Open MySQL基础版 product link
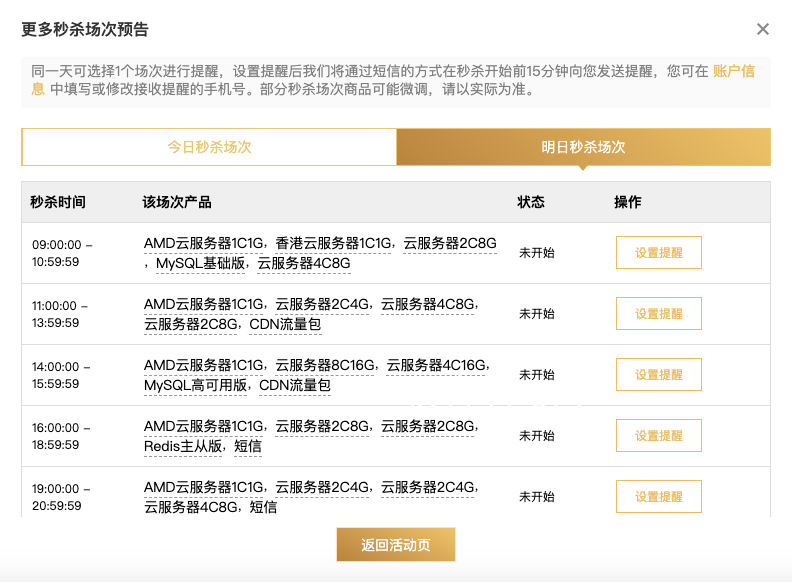The height and width of the screenshot is (582, 792). [201, 264]
